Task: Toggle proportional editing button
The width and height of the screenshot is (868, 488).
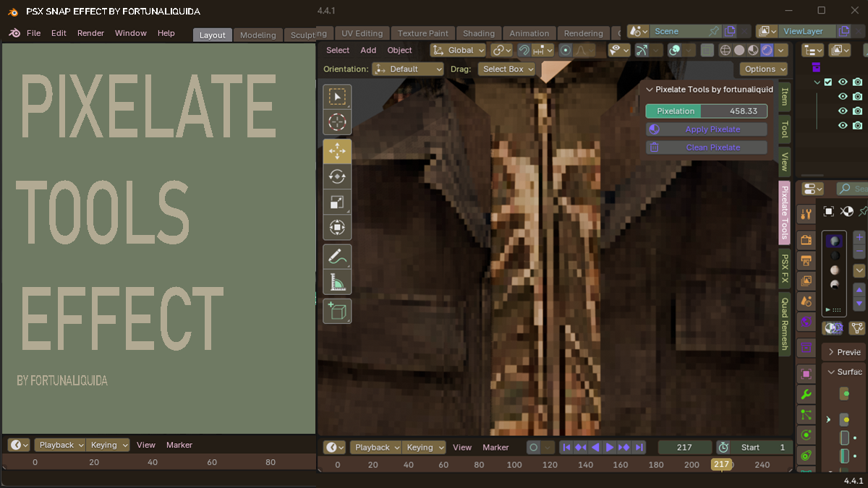Action: [x=566, y=50]
